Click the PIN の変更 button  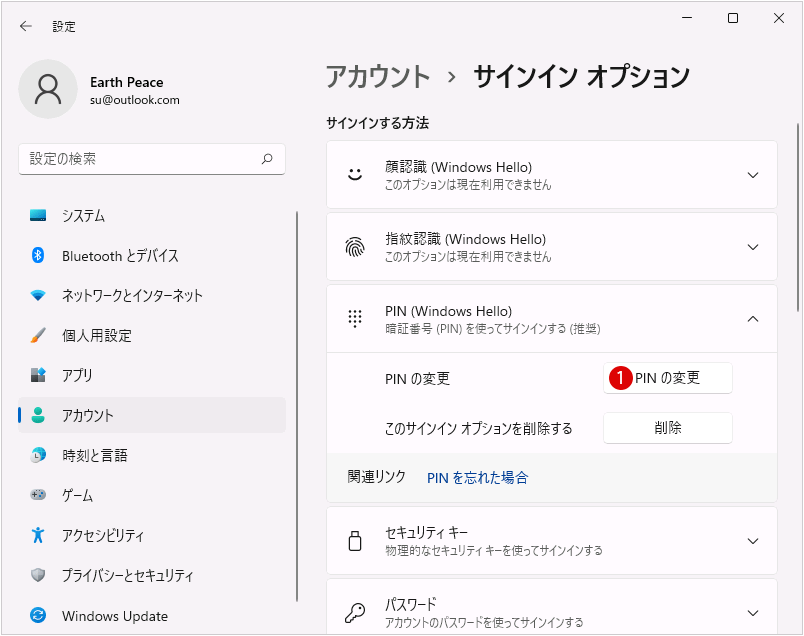668,378
